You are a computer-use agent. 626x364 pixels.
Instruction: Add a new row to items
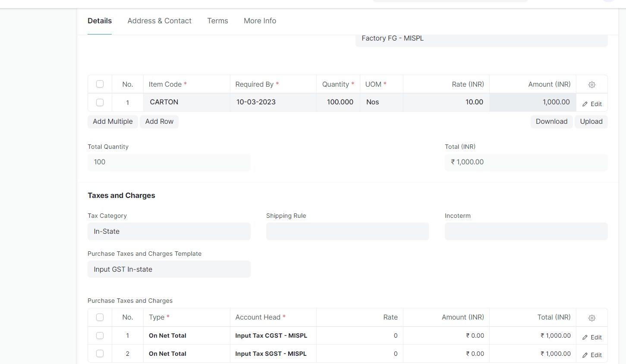159,121
